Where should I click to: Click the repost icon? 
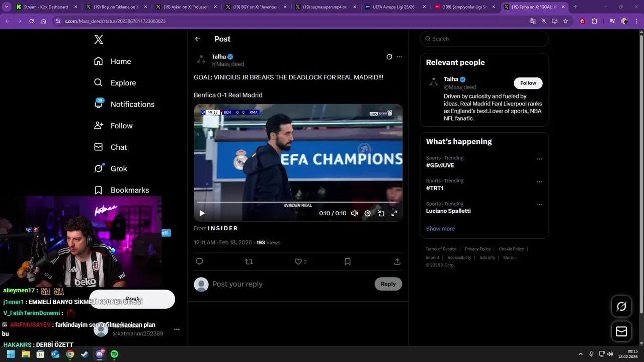coord(249,261)
